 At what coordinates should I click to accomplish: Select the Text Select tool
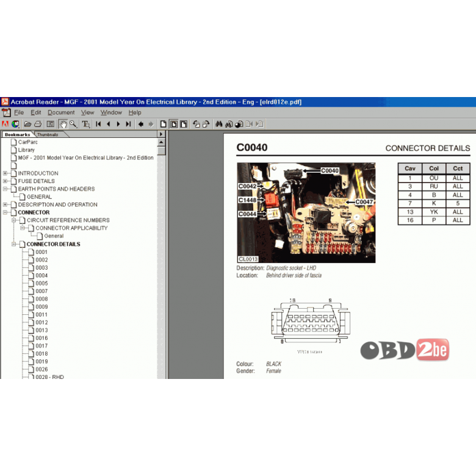coord(86,124)
